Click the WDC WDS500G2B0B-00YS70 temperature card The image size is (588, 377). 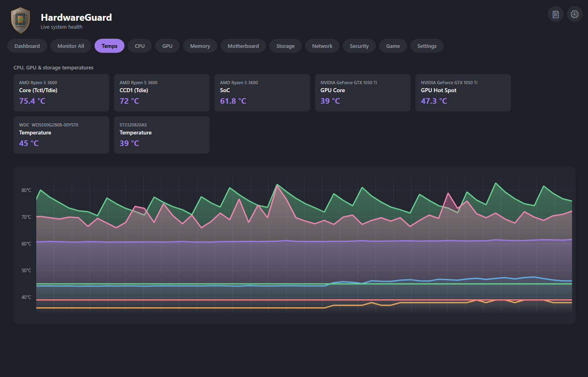61,135
